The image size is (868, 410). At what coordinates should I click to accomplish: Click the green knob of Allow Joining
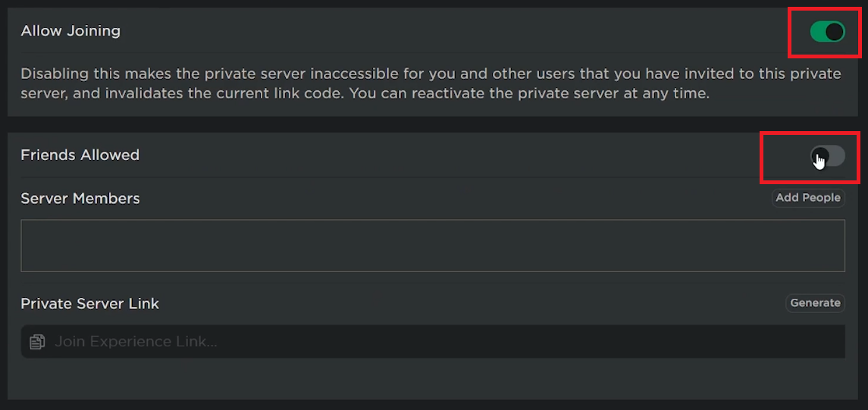tap(834, 32)
